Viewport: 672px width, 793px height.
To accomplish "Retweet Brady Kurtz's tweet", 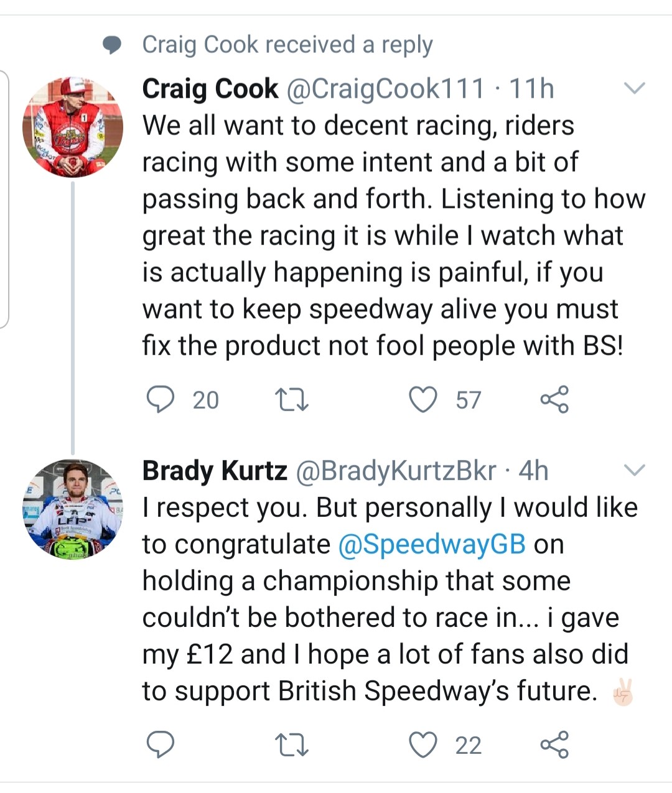I will [x=292, y=745].
